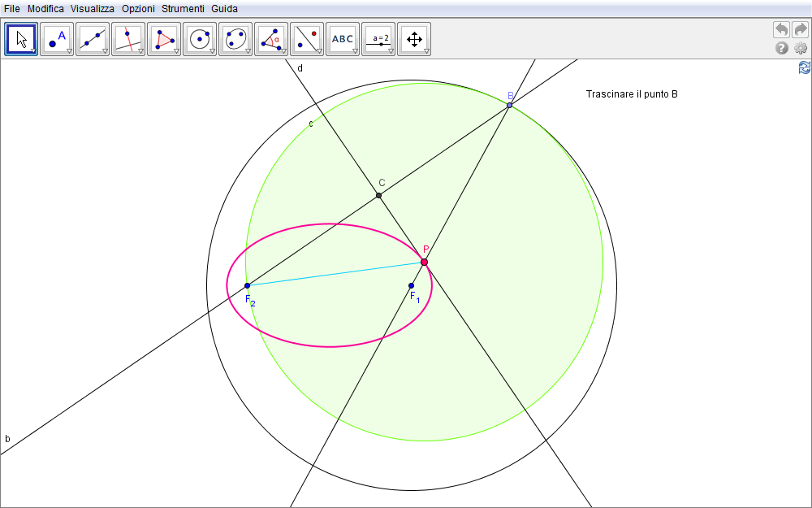Select the Move arrow tool
Image resolution: width=812 pixels, height=508 pixels.
[21, 38]
